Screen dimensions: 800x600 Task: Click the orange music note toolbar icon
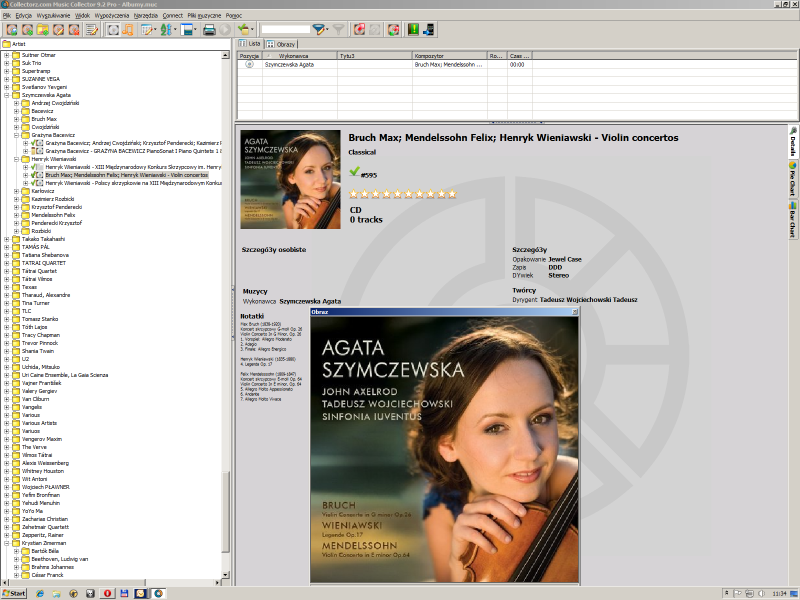pyautogui.click(x=128, y=30)
